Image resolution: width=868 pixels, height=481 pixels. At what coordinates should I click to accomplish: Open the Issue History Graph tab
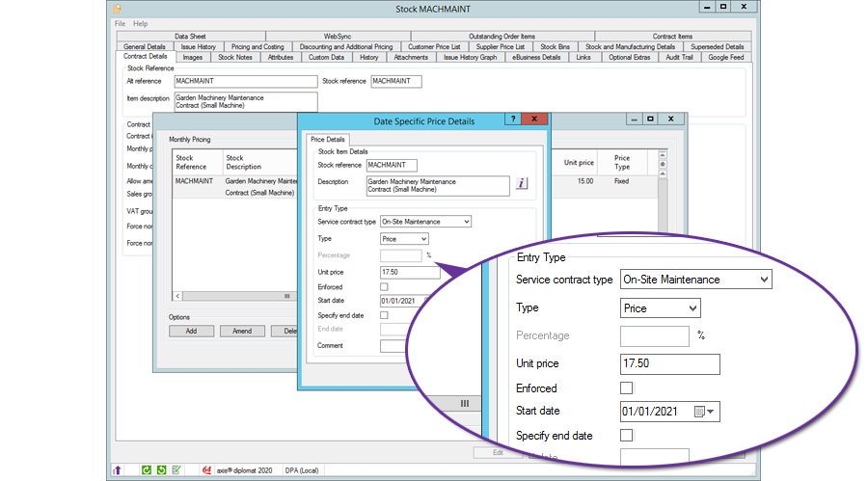click(470, 58)
